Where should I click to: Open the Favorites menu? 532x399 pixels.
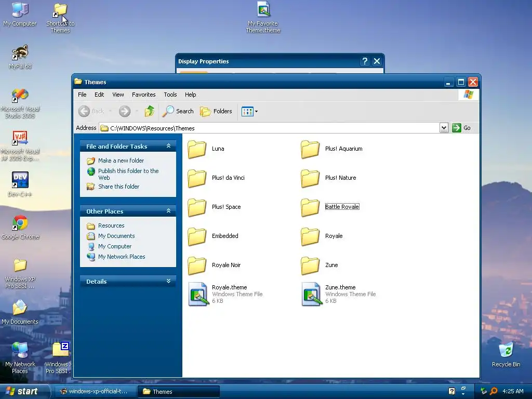click(x=143, y=95)
